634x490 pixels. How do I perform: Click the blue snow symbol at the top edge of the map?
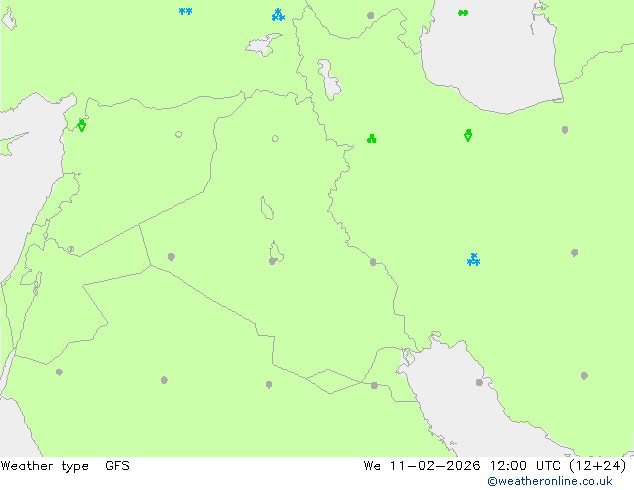(x=278, y=15)
